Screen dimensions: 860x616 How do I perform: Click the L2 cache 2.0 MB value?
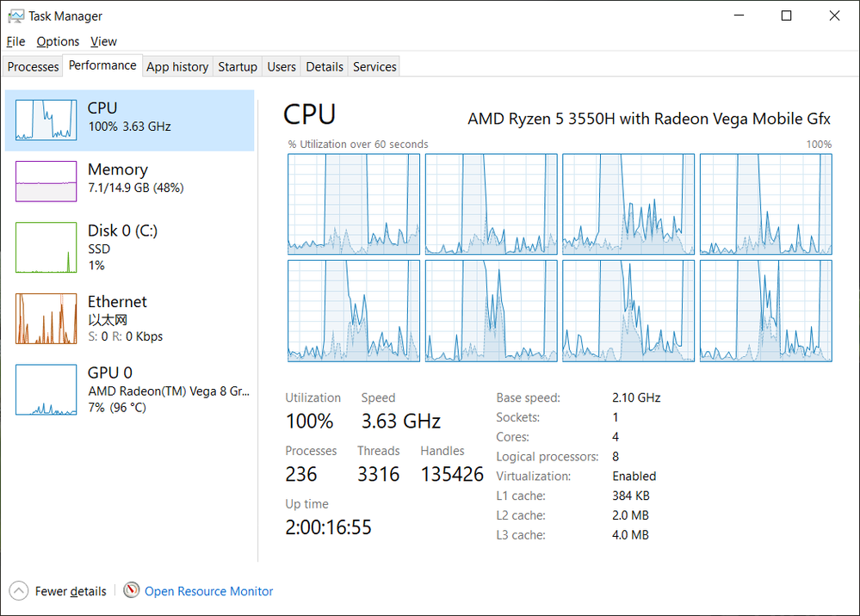click(630, 515)
